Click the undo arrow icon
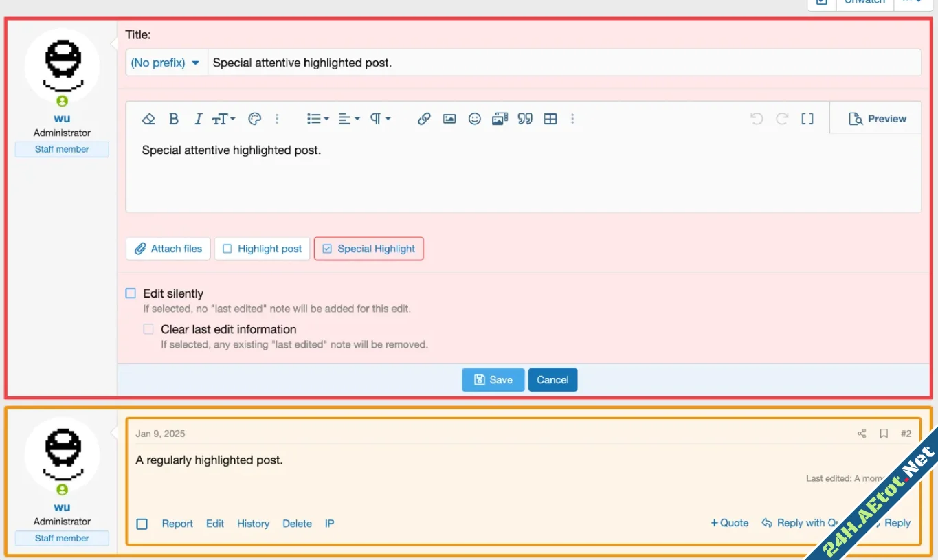This screenshot has height=560, width=938. (757, 119)
